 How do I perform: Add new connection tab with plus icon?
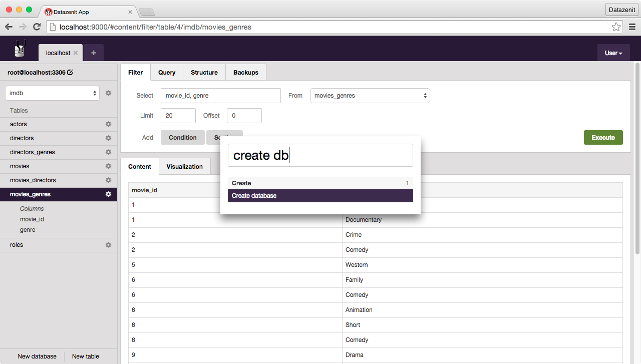point(93,53)
